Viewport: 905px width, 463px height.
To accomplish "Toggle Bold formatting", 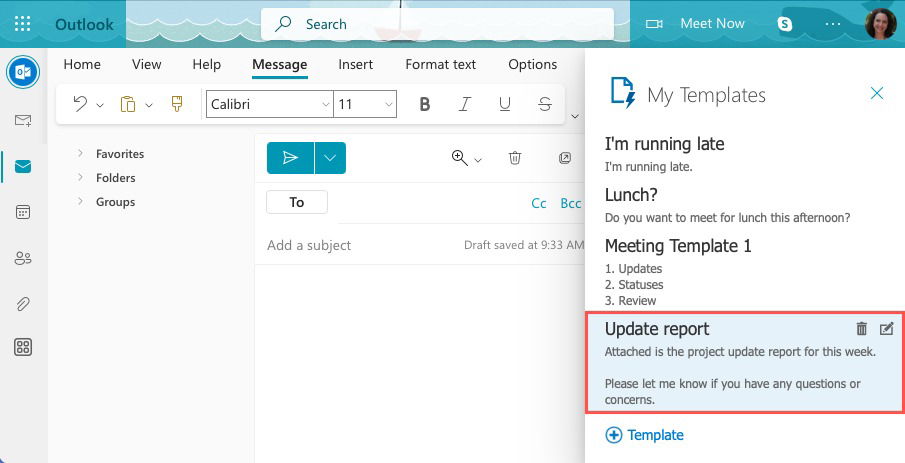I will coord(425,104).
